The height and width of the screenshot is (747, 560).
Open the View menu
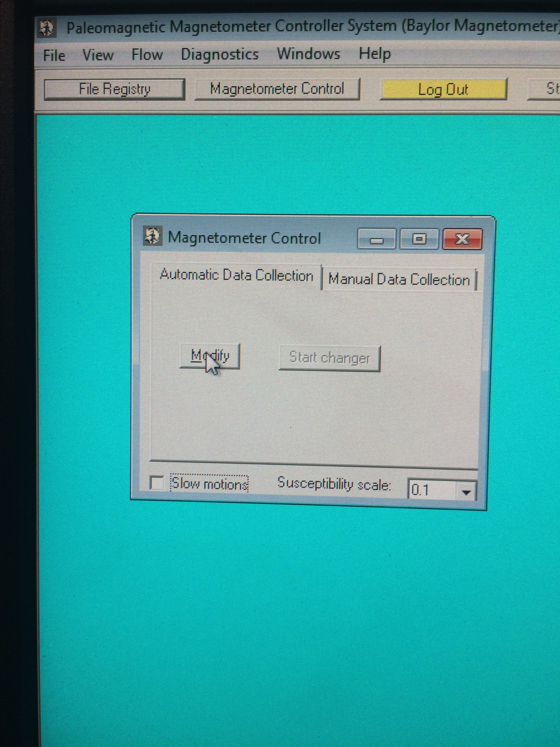tap(98, 55)
